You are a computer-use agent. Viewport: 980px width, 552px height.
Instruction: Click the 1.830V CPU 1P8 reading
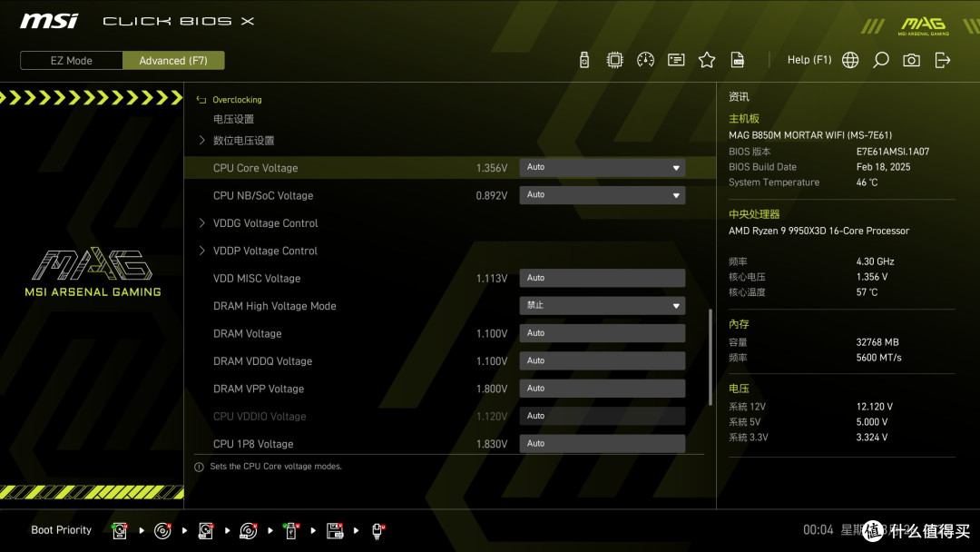click(492, 444)
